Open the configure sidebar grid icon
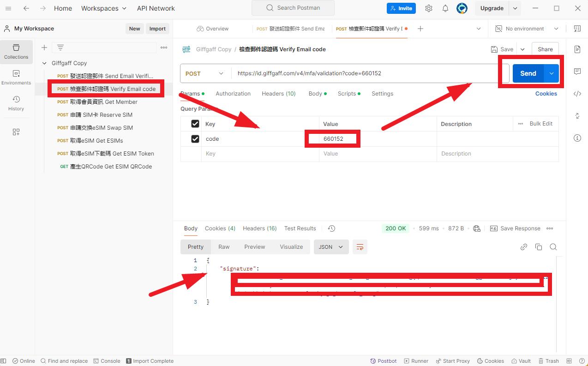The height and width of the screenshot is (366, 588). point(16,132)
